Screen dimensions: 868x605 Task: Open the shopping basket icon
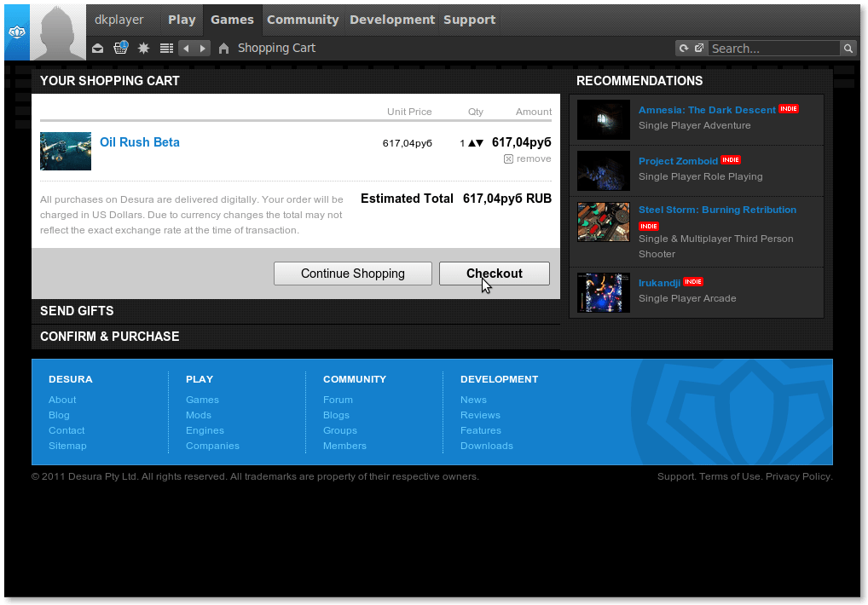[x=121, y=48]
